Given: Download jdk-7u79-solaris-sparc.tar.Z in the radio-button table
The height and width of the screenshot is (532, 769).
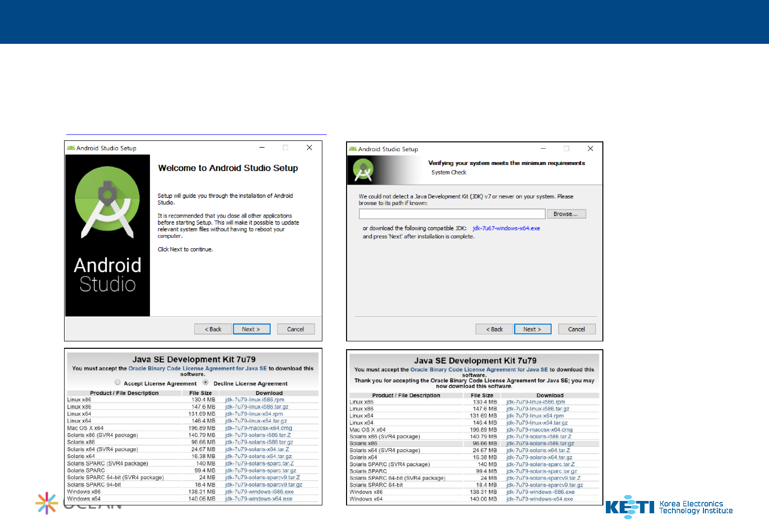Looking at the screenshot, I should click(x=260, y=463).
